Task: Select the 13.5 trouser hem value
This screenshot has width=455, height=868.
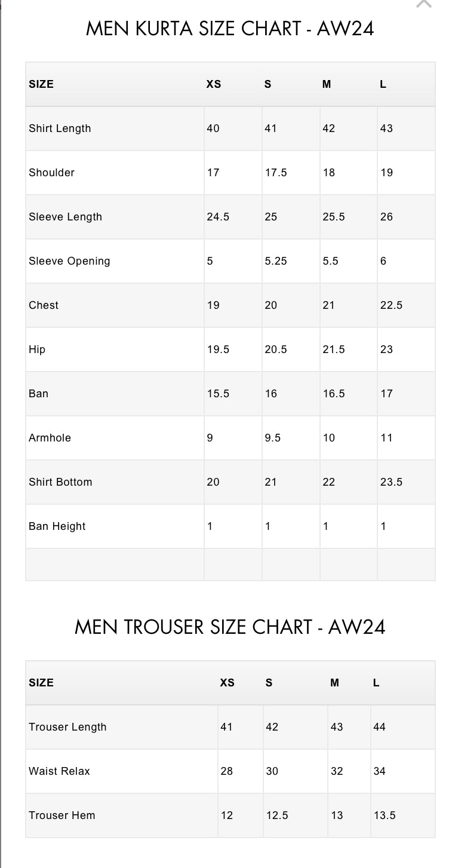Action: (x=385, y=815)
